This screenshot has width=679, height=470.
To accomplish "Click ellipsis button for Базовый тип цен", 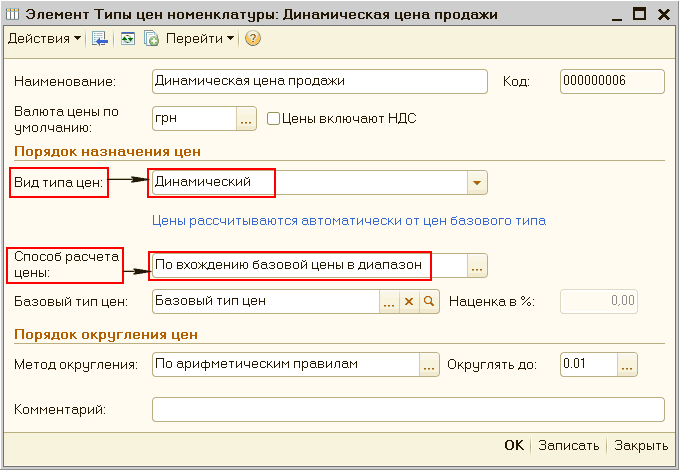I will pyautogui.click(x=389, y=301).
